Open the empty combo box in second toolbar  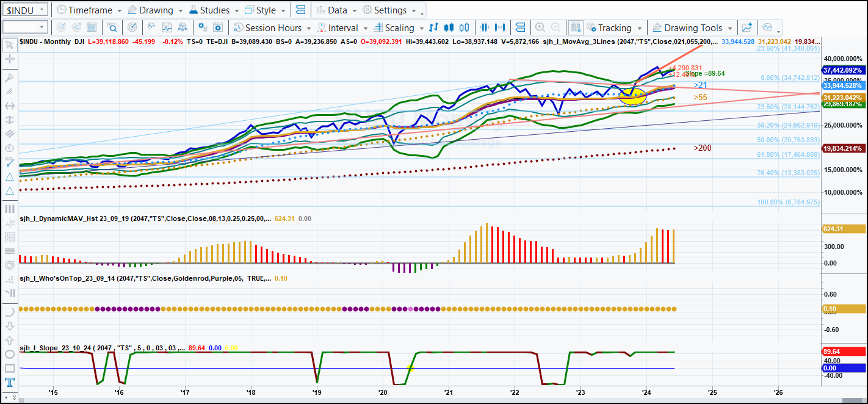(25, 27)
